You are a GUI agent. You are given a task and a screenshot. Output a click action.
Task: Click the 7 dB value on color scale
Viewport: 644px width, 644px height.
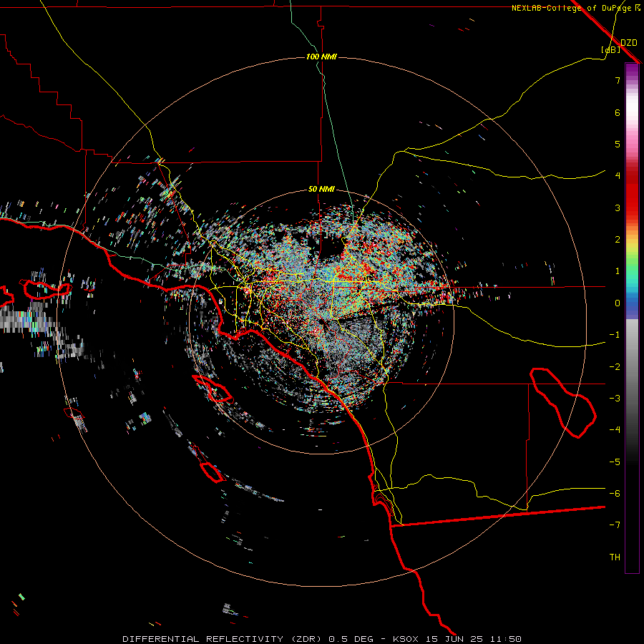pos(618,80)
